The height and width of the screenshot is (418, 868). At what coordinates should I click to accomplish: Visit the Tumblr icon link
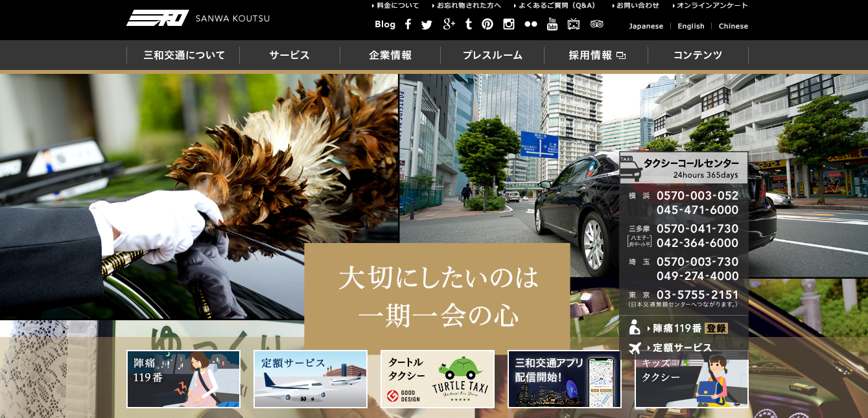[x=469, y=25]
